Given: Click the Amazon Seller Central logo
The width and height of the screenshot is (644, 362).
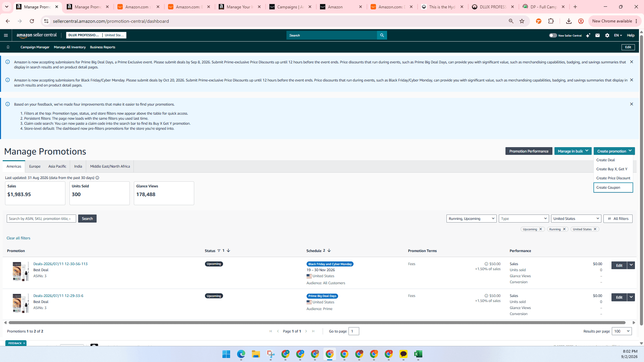Looking at the screenshot, I should point(37,35).
